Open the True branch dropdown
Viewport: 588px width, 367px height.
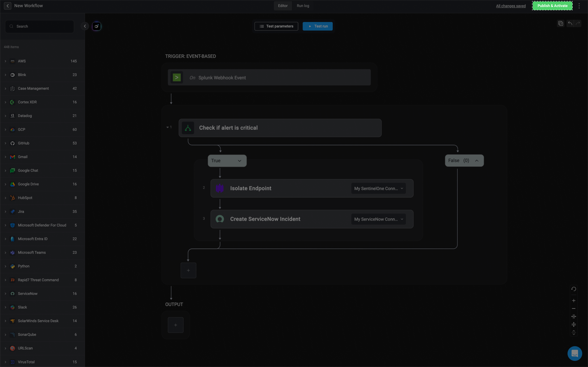[227, 161]
